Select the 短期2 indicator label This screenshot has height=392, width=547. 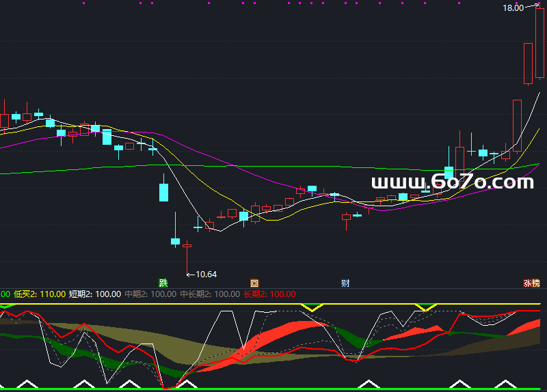point(83,294)
